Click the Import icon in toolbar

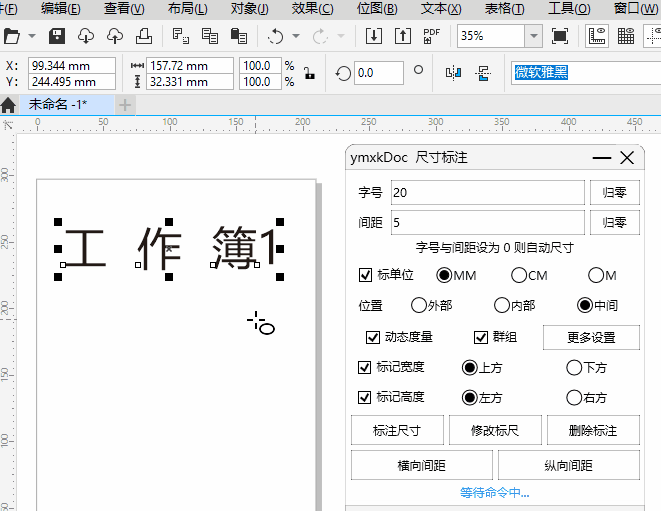pyautogui.click(x=373, y=36)
